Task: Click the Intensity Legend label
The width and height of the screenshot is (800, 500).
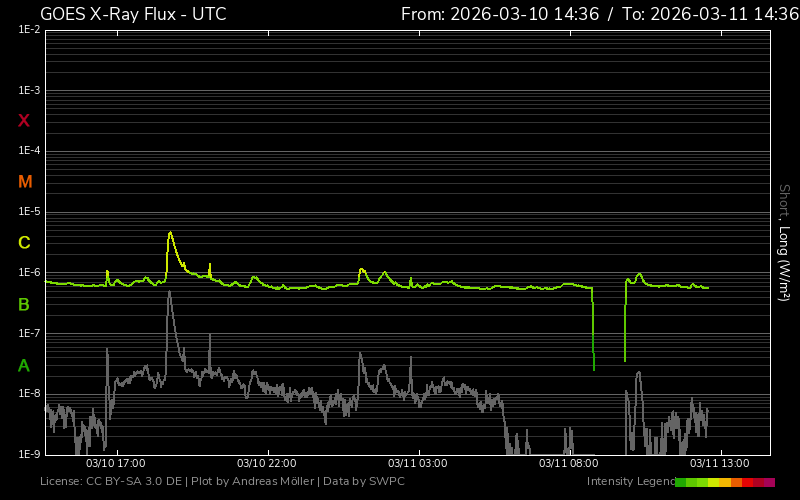Action: pos(629,482)
